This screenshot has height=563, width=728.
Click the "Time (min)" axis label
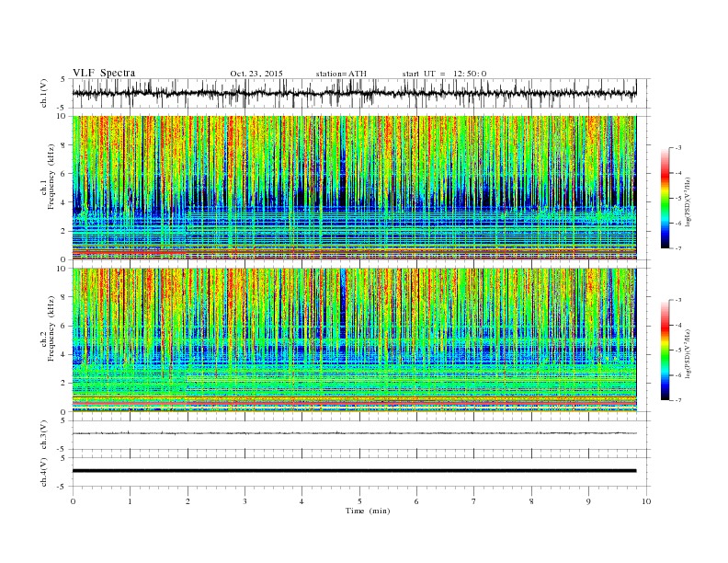(x=368, y=511)
